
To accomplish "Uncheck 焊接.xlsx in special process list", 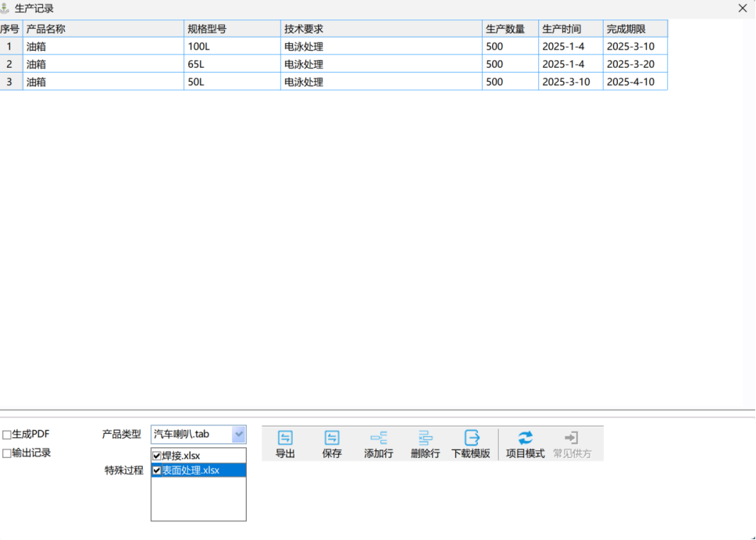I will [157, 456].
